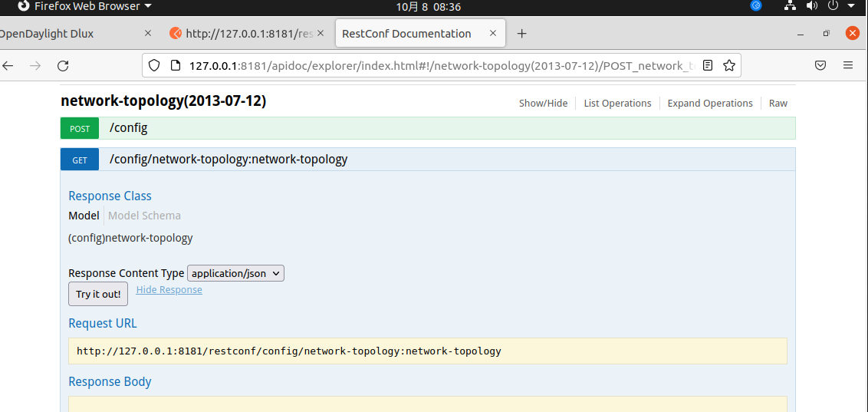Switch to the 127.0.0.1:8181/res tab

coord(248,34)
